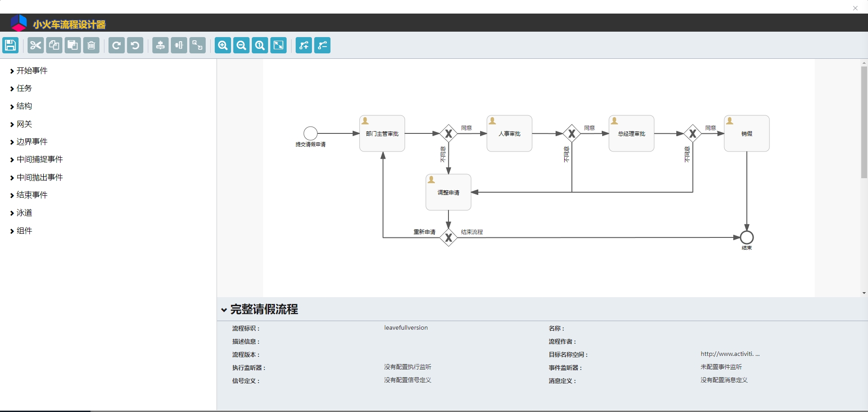Expand the 边界事件 palette group

28,142
